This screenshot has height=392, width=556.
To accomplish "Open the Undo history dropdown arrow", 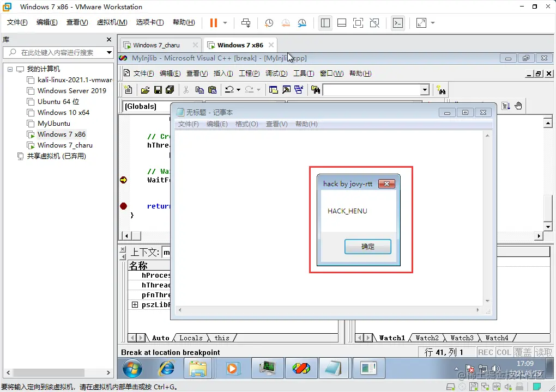I will (238, 90).
